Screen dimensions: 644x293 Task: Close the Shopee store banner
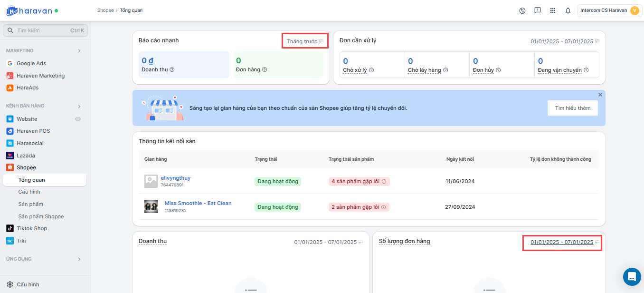tap(600, 95)
